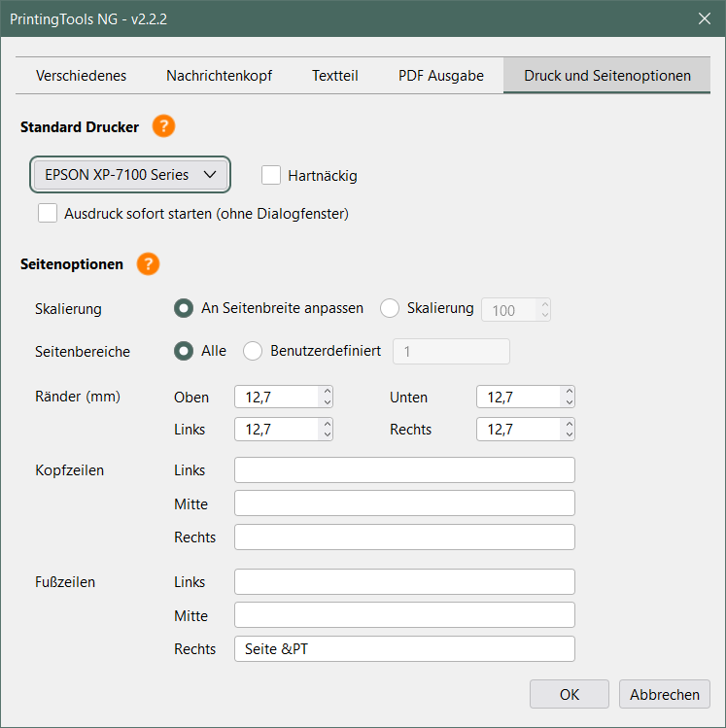Enable the Hartnäckig checkbox
The height and width of the screenshot is (728, 726).
click(x=271, y=176)
